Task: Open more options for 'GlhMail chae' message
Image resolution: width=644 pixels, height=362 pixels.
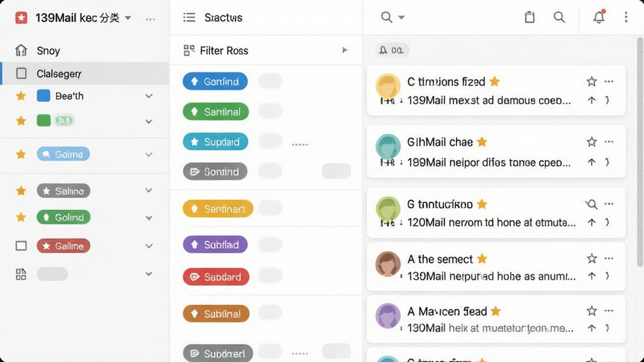Action: 609,141
